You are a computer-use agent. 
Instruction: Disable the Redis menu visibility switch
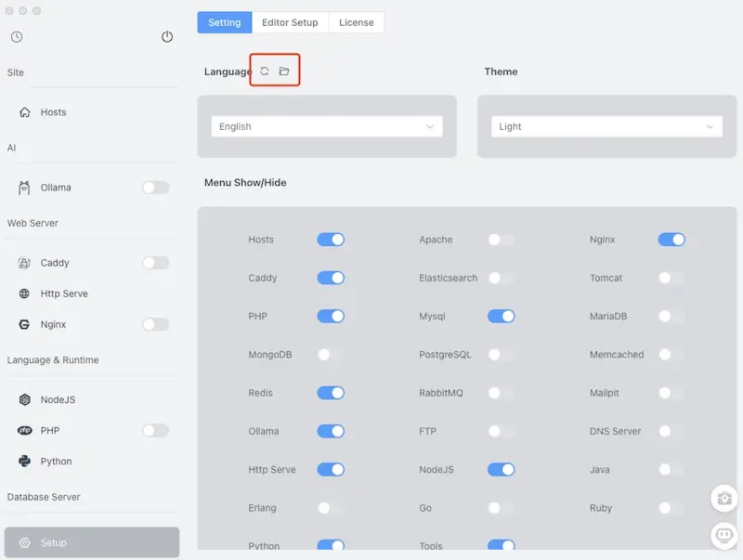[331, 393]
